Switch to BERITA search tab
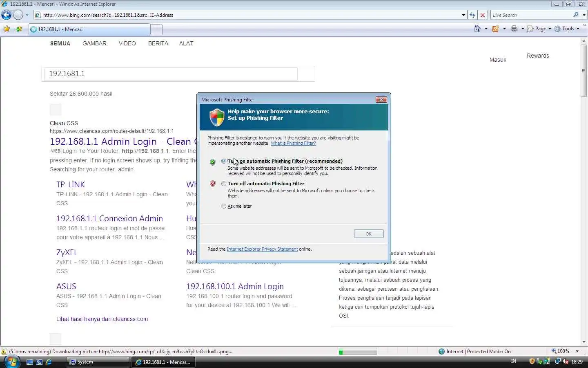588x368 pixels. tap(158, 43)
